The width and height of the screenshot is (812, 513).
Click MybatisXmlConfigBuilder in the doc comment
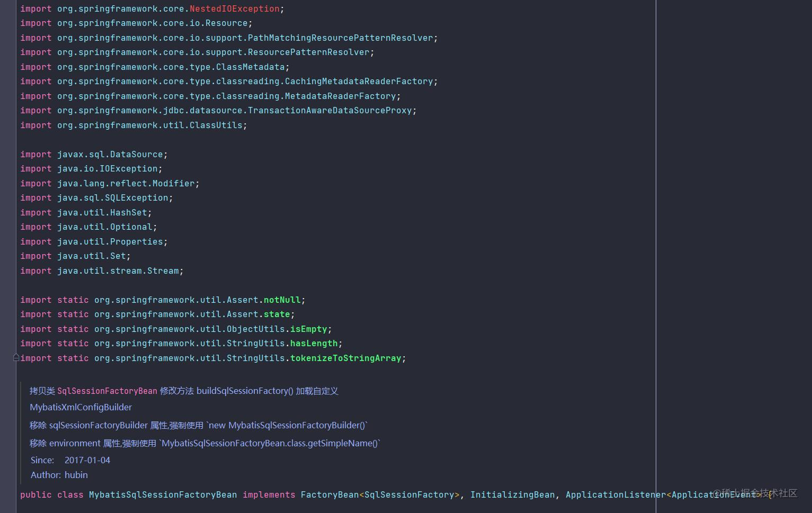point(81,408)
